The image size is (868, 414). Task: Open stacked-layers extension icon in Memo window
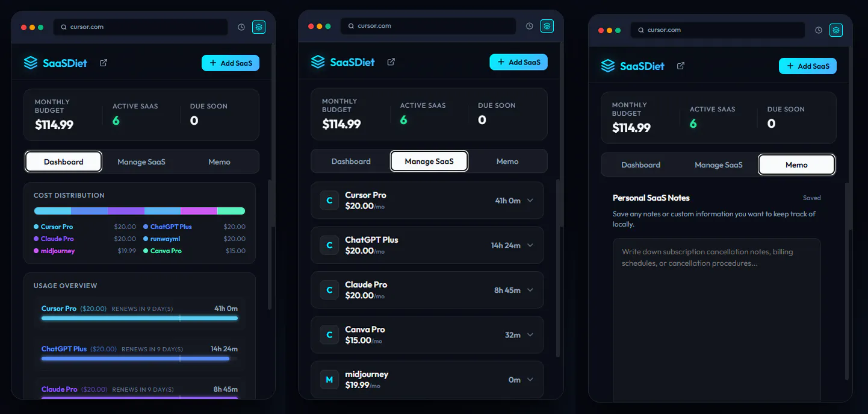coord(836,30)
